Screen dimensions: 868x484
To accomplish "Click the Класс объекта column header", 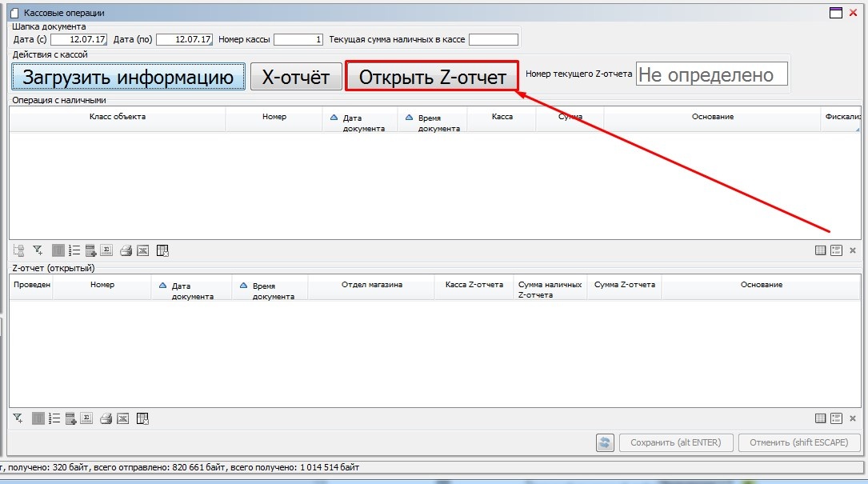I will coord(118,117).
